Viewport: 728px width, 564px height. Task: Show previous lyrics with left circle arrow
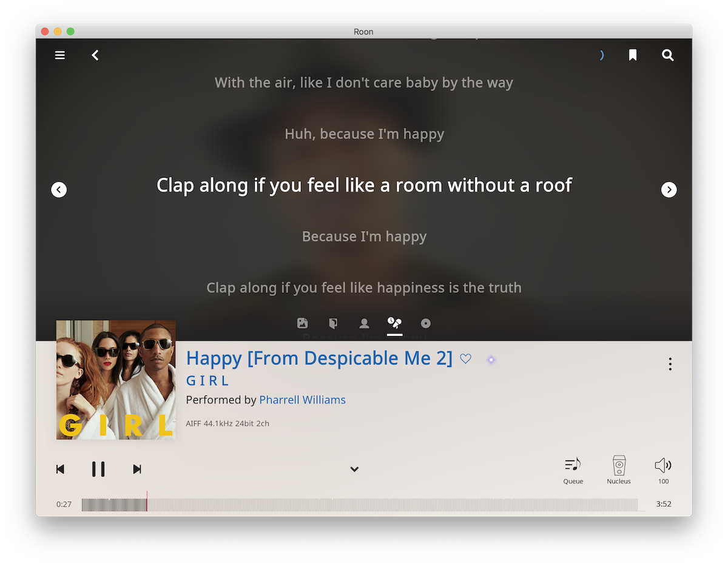pyautogui.click(x=59, y=190)
